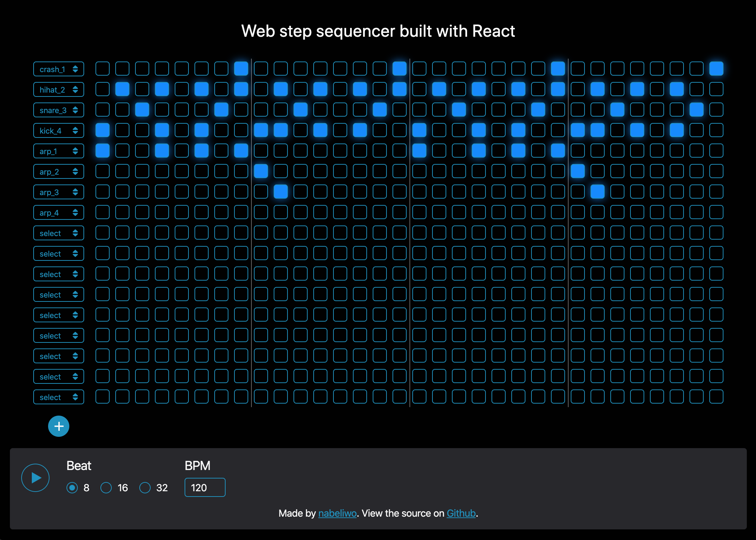Enable step 1 in the arp_2 row
The width and height of the screenshot is (756, 540).
(103, 171)
